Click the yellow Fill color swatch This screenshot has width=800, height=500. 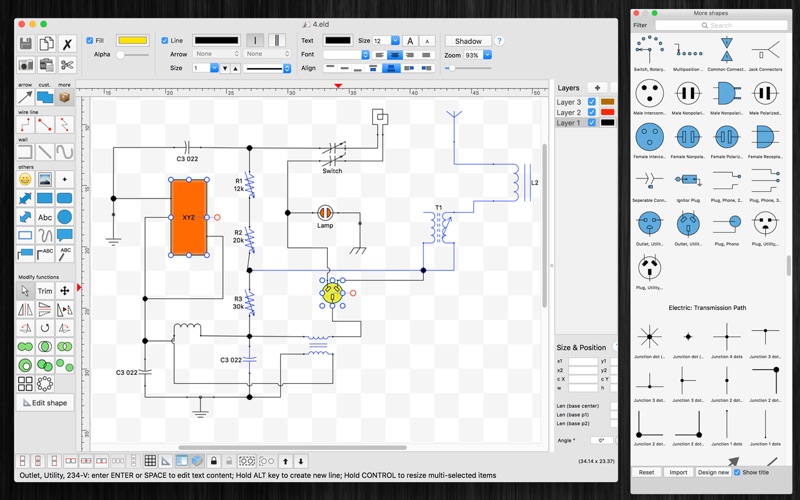point(132,41)
